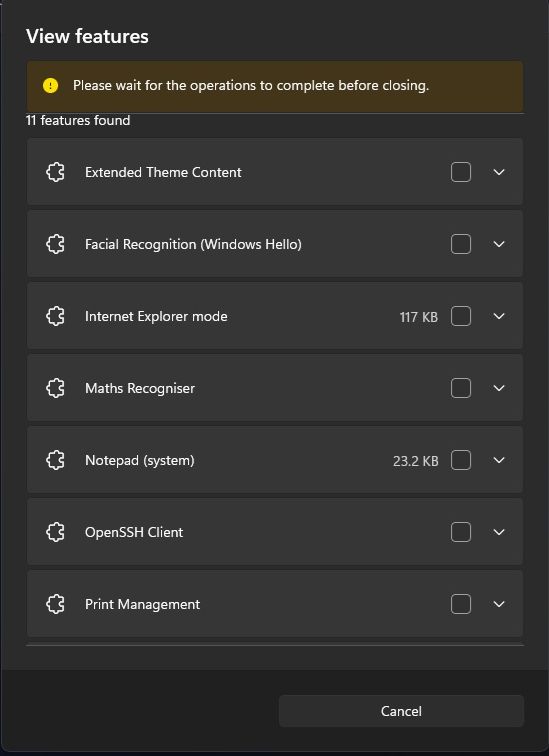Click the 'Please wait for the operations' message
The width and height of the screenshot is (549, 756).
pyautogui.click(x=251, y=85)
